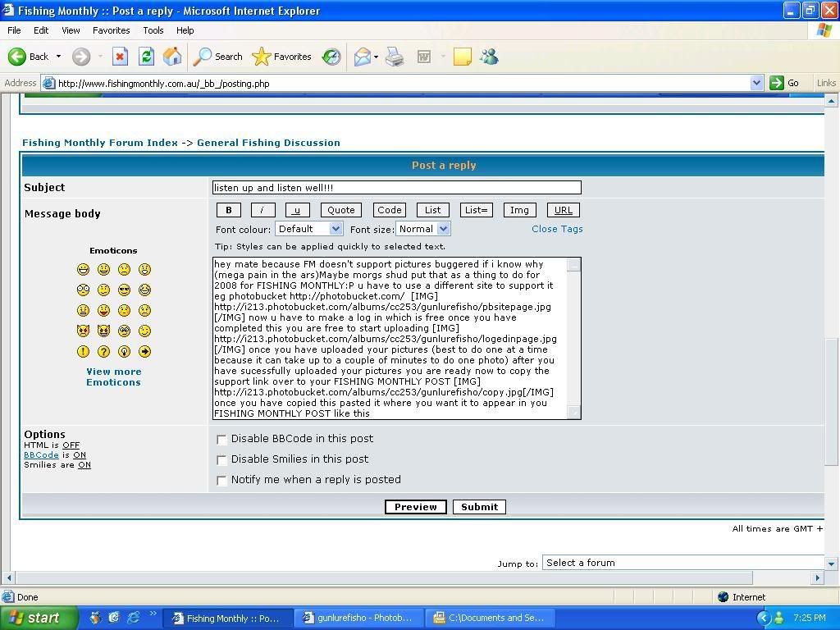Open the Favorites menu in menu bar
Viewport: 840px width, 630px height.
[111, 30]
